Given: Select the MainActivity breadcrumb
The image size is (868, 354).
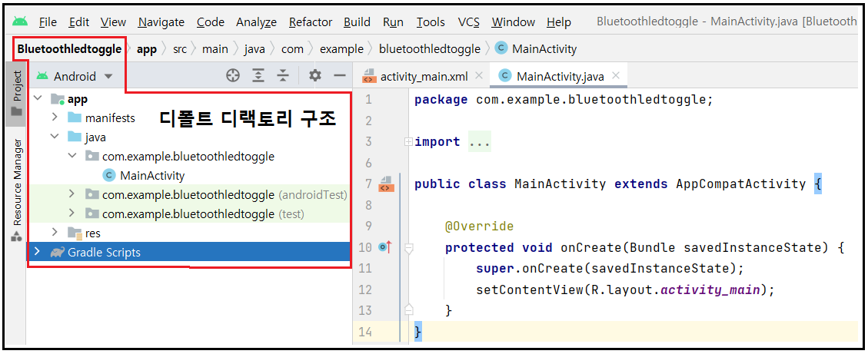Looking at the screenshot, I should click(536, 48).
